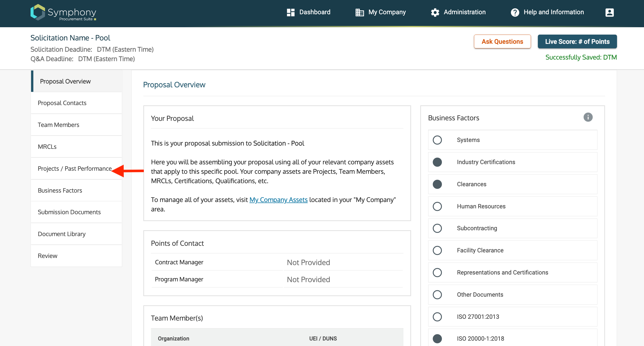
Task: Toggle the Industry Certifications circle
Action: click(437, 162)
